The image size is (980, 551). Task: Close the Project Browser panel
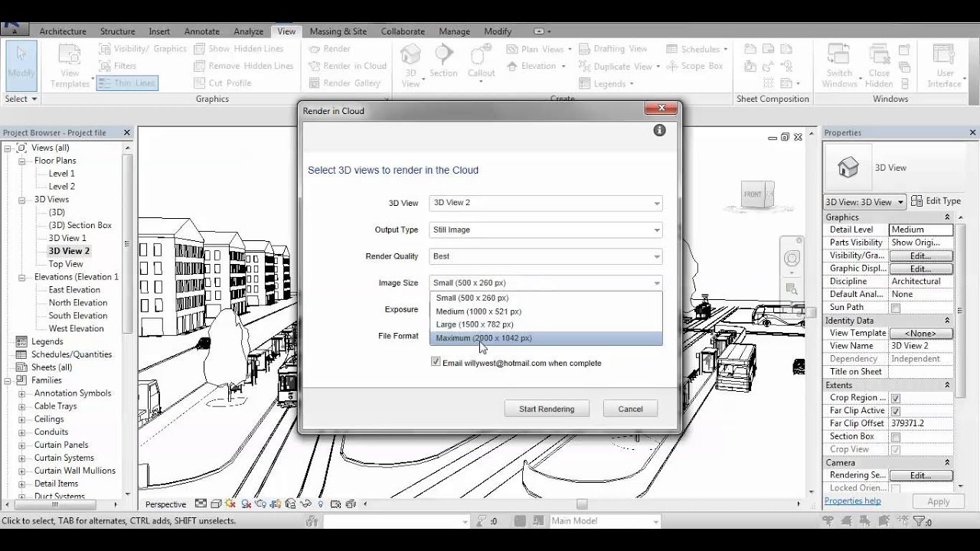click(x=127, y=132)
